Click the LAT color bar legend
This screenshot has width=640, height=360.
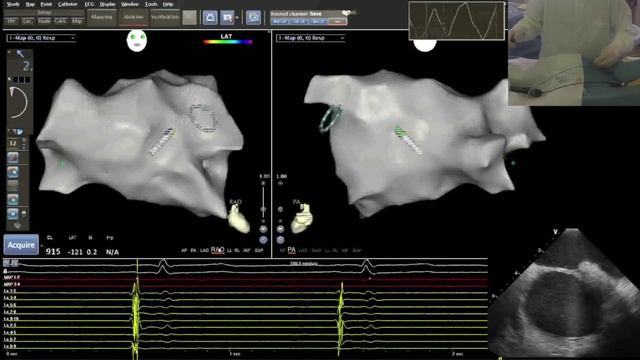click(227, 42)
